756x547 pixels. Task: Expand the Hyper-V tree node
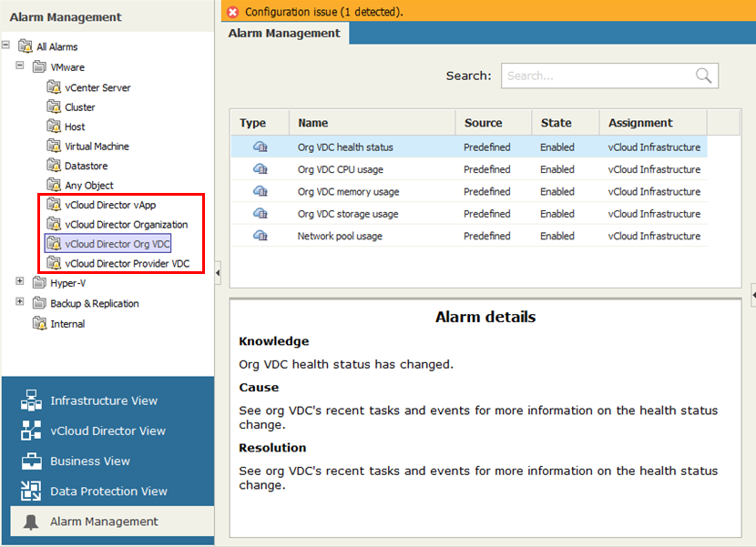point(20,281)
